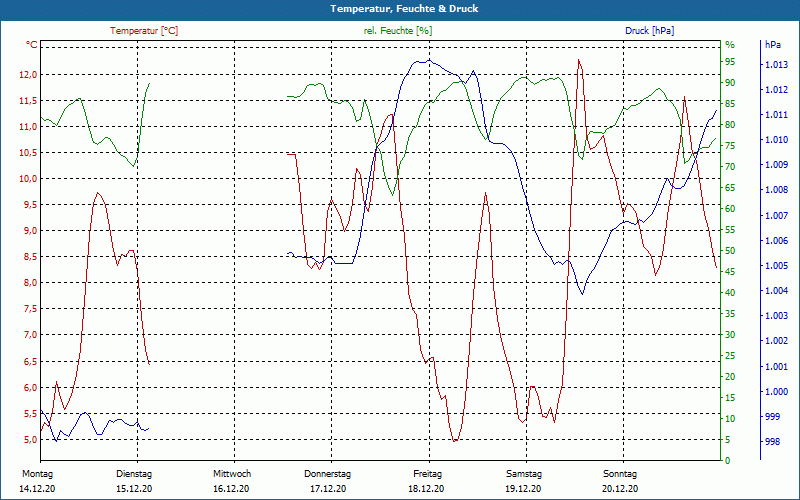Click the green '%' axis unit label
This screenshot has width=800, height=500.
coord(730,45)
